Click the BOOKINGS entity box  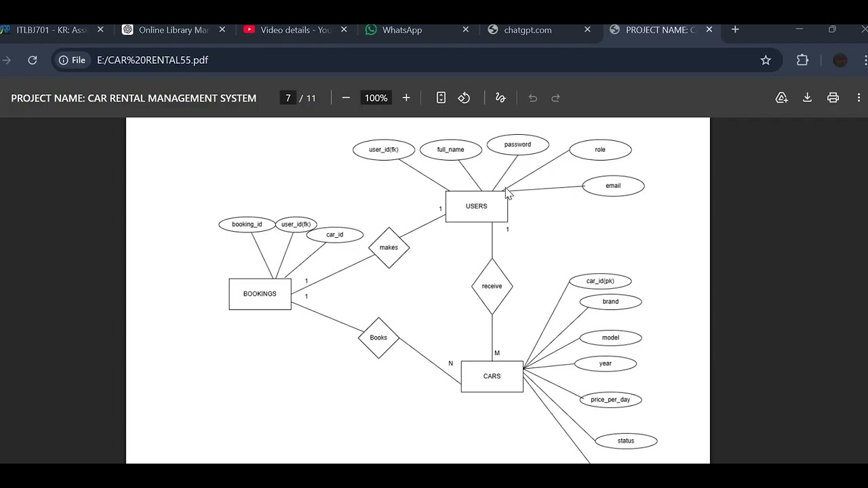tap(260, 294)
